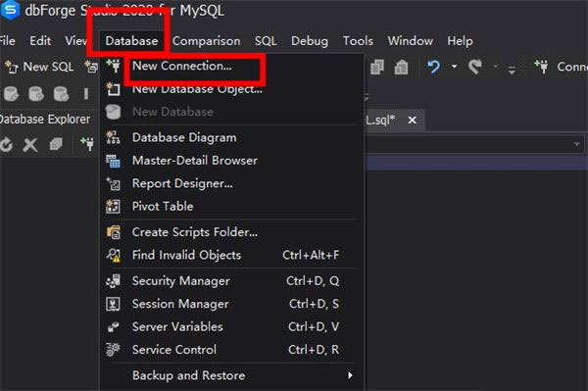Open the Edit menu
The image size is (588, 391).
click(x=40, y=41)
